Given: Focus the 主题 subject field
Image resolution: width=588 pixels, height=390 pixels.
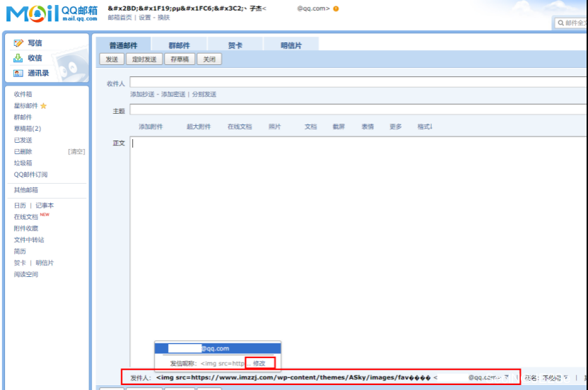Looking at the screenshot, I should click(x=358, y=110).
